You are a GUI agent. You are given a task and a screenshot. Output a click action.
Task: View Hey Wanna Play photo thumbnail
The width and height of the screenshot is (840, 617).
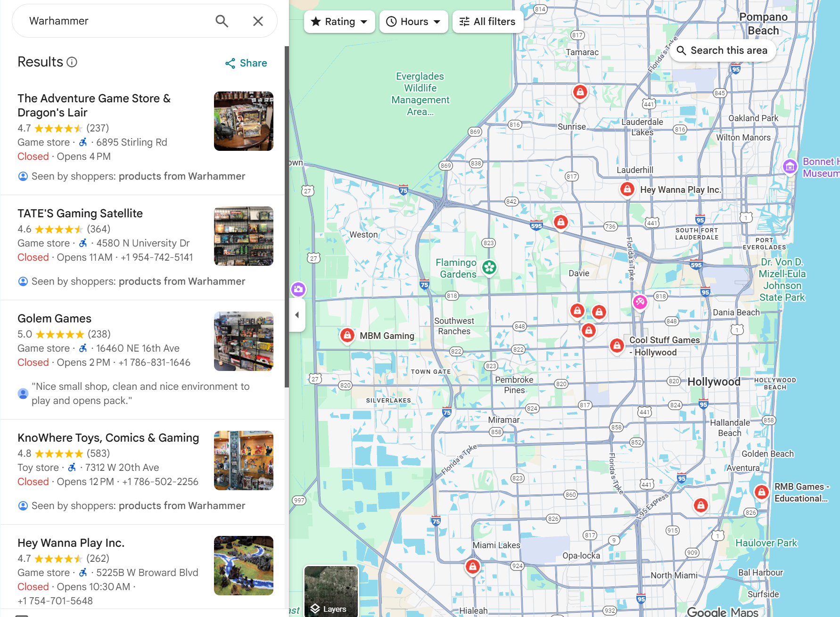click(244, 566)
